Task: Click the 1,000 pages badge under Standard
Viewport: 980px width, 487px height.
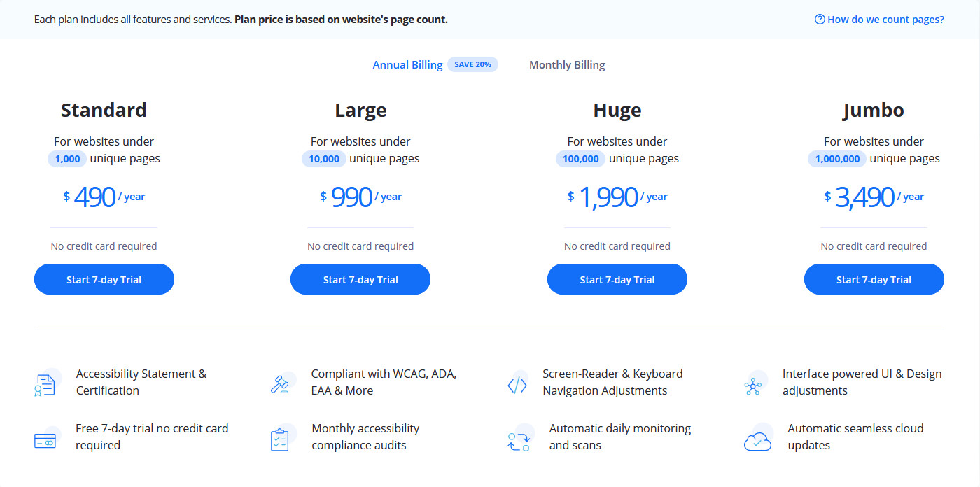Action: pos(67,159)
